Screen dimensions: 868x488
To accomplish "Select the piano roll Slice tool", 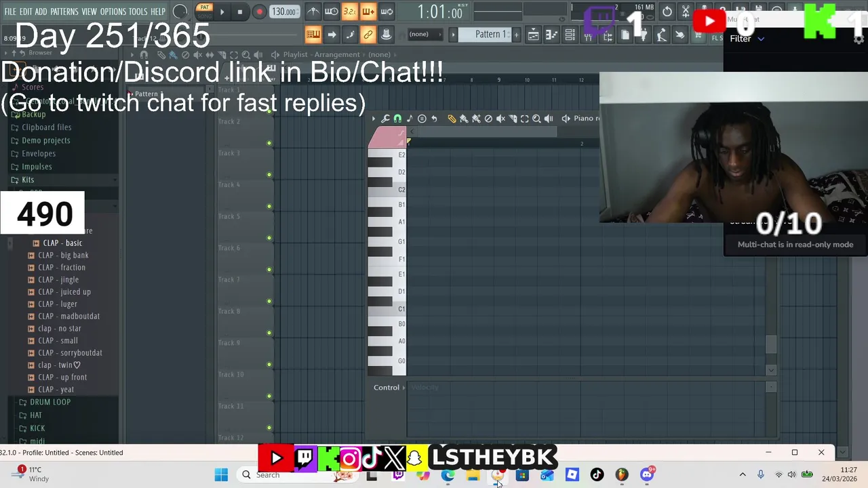I will 513,119.
